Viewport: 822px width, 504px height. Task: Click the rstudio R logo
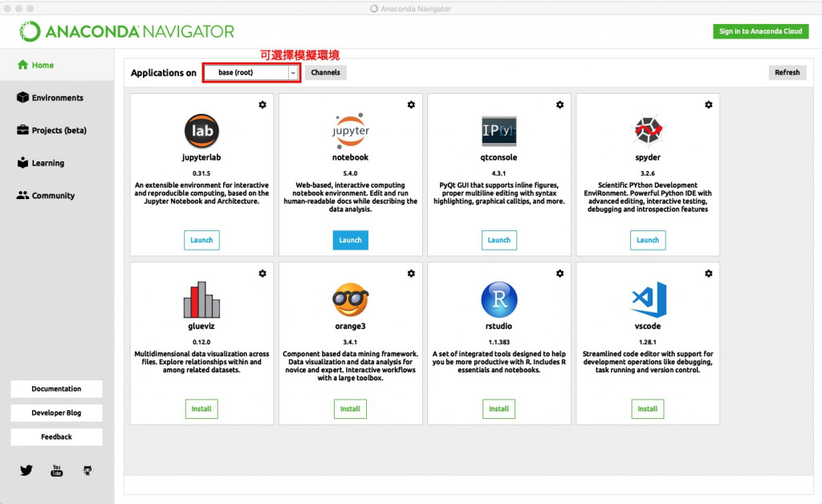pos(499,299)
